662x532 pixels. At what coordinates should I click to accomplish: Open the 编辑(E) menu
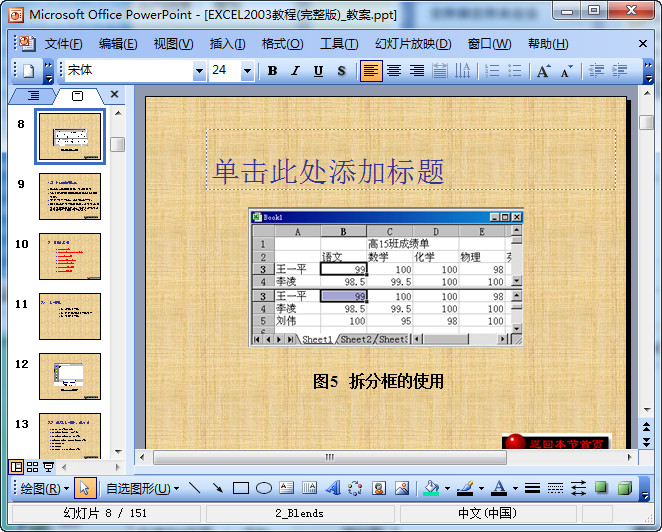coord(118,44)
